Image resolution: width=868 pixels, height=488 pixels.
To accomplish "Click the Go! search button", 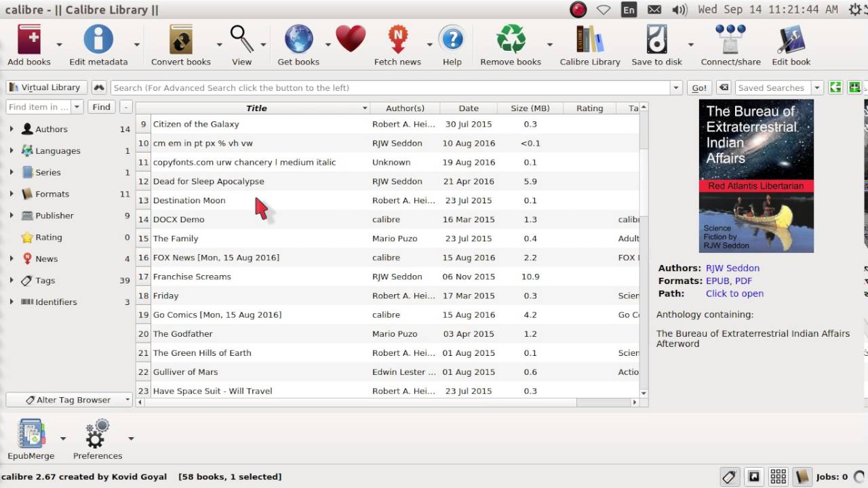I will tap(699, 87).
